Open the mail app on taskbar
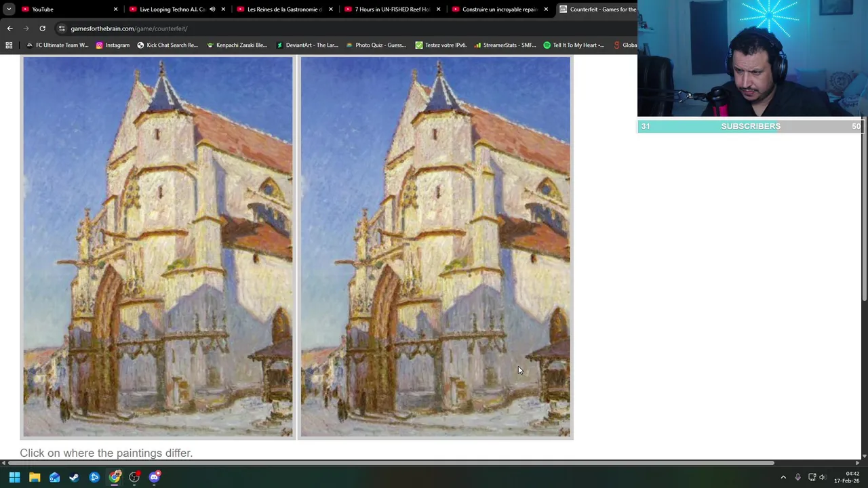The width and height of the screenshot is (868, 488). [54, 477]
